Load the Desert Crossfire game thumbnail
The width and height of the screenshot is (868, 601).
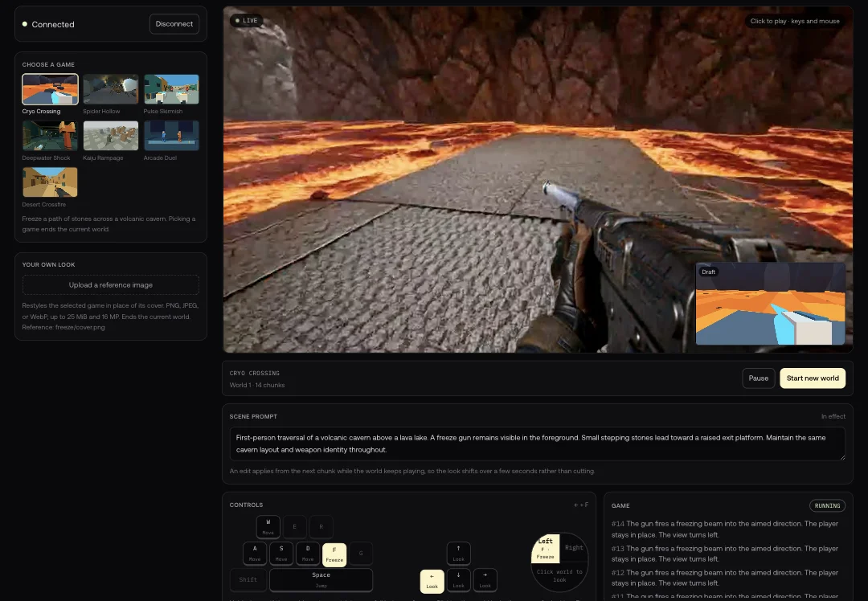tap(50, 182)
